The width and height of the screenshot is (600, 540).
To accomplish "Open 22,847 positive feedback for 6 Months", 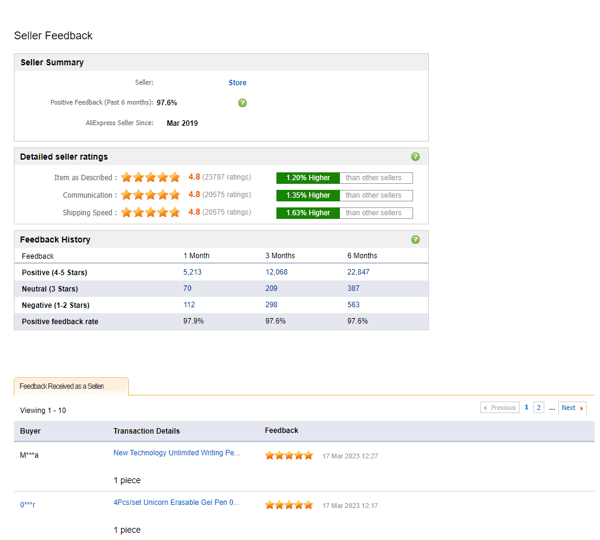I will (358, 272).
